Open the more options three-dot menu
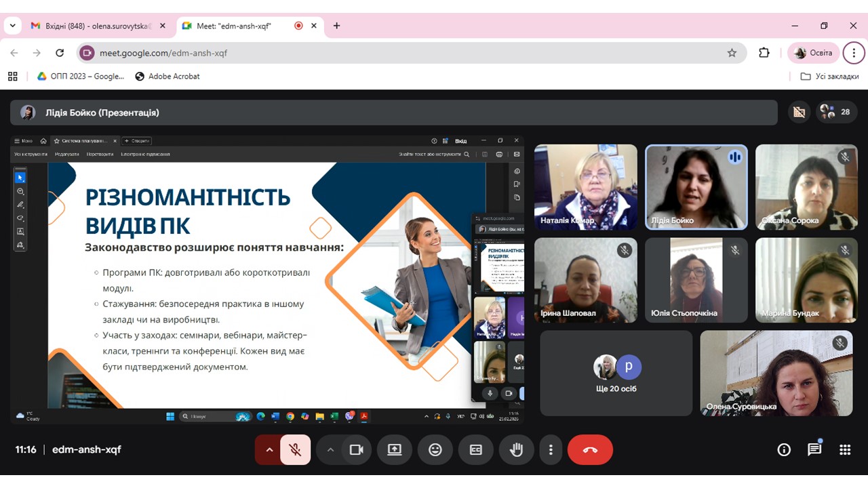The height and width of the screenshot is (488, 868). [551, 450]
